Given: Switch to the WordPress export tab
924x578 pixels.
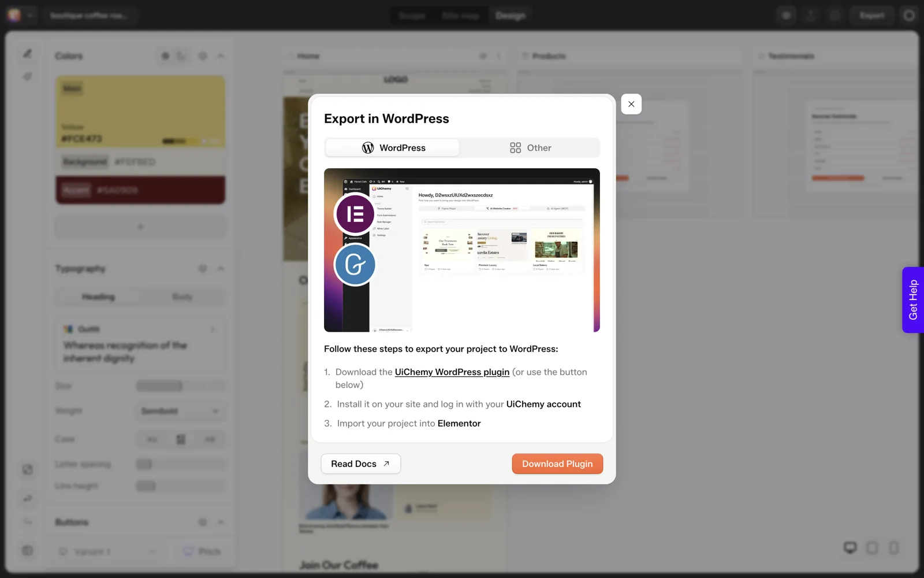Looking at the screenshot, I should pyautogui.click(x=392, y=148).
